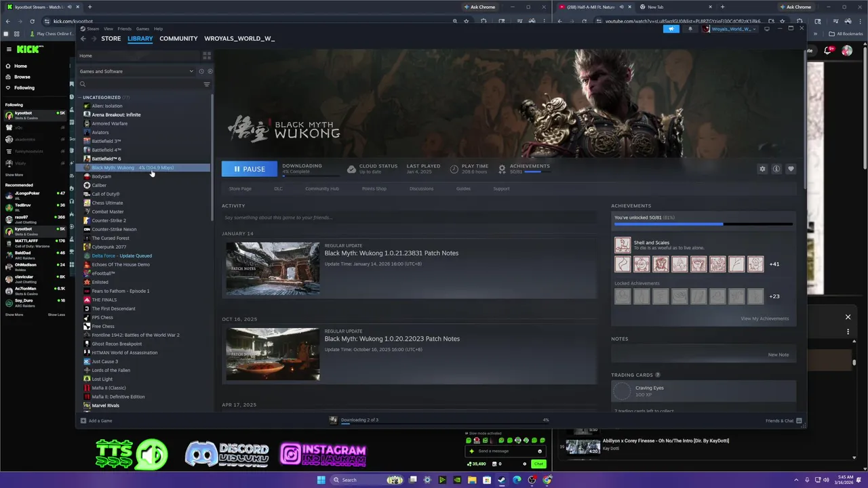This screenshot has width=868, height=488.
Task: Close the YouTube side panel X
Action: pos(848,317)
